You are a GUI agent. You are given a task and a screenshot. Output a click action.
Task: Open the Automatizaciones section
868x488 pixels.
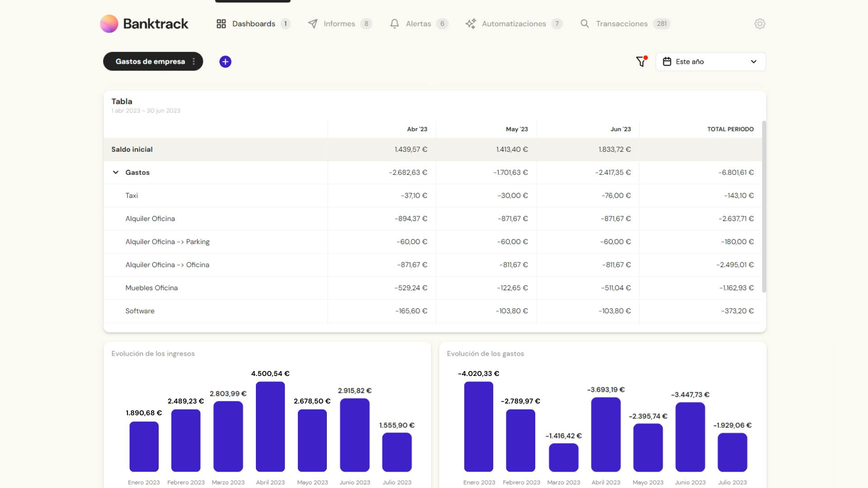(514, 24)
